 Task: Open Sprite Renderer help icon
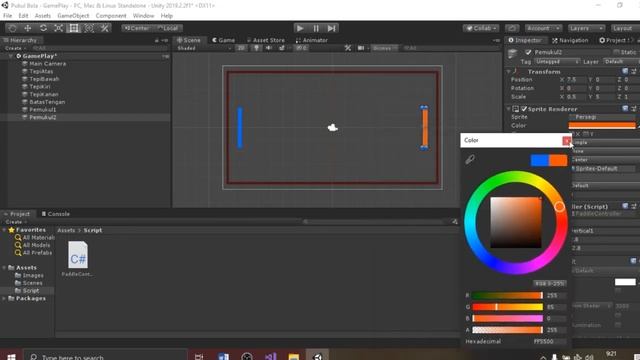point(625,109)
